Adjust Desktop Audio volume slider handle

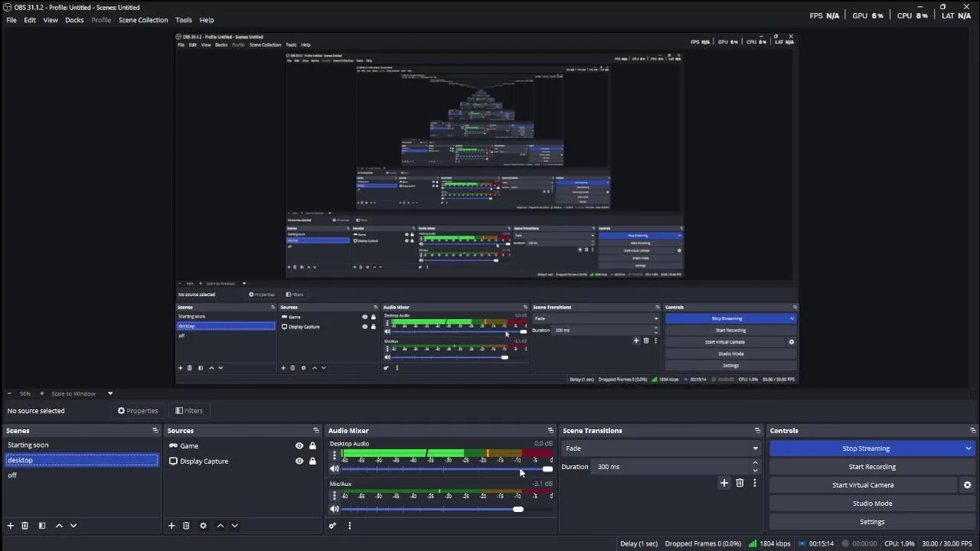click(x=547, y=469)
